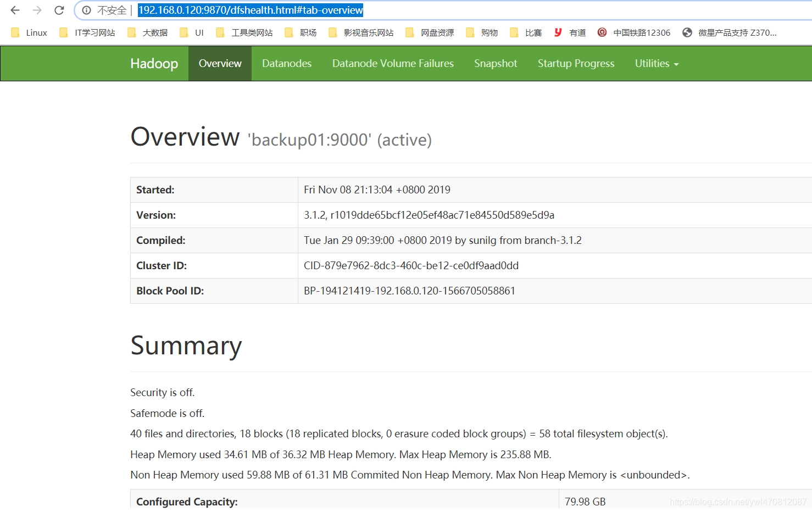Click the Version value 3.1.2 text

(x=429, y=215)
